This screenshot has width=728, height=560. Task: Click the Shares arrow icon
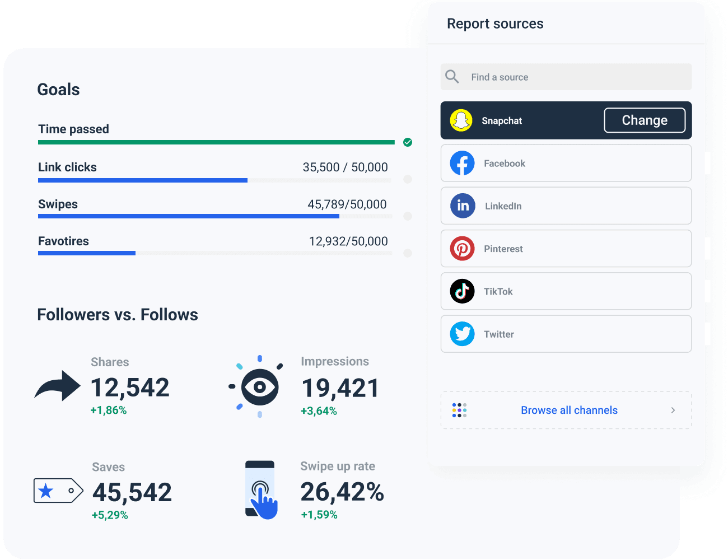pos(57,386)
